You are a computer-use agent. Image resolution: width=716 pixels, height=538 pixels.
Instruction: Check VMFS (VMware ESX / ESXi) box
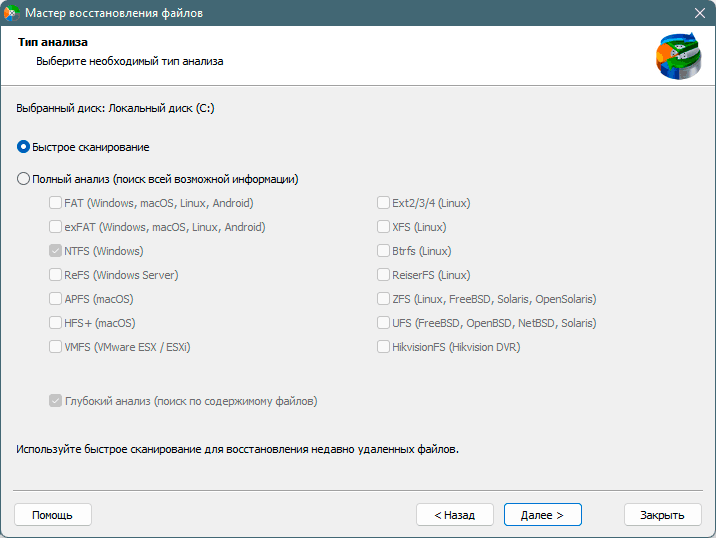coord(55,347)
